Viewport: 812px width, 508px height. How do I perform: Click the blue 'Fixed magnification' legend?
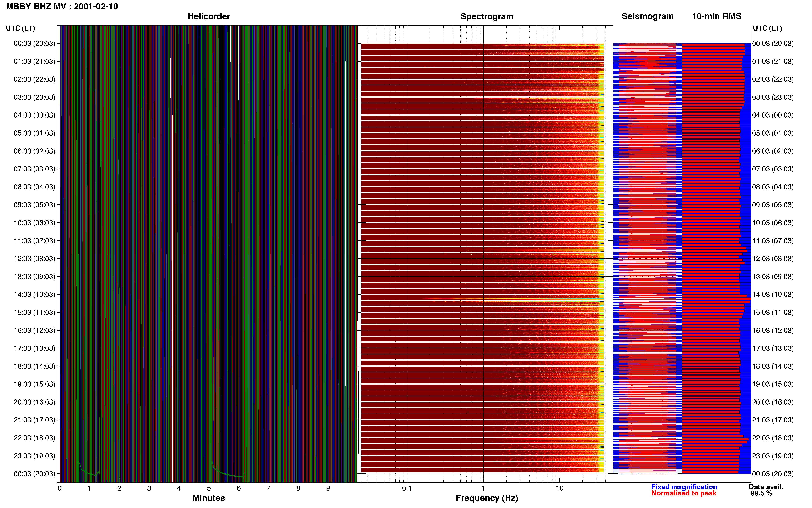coord(684,487)
